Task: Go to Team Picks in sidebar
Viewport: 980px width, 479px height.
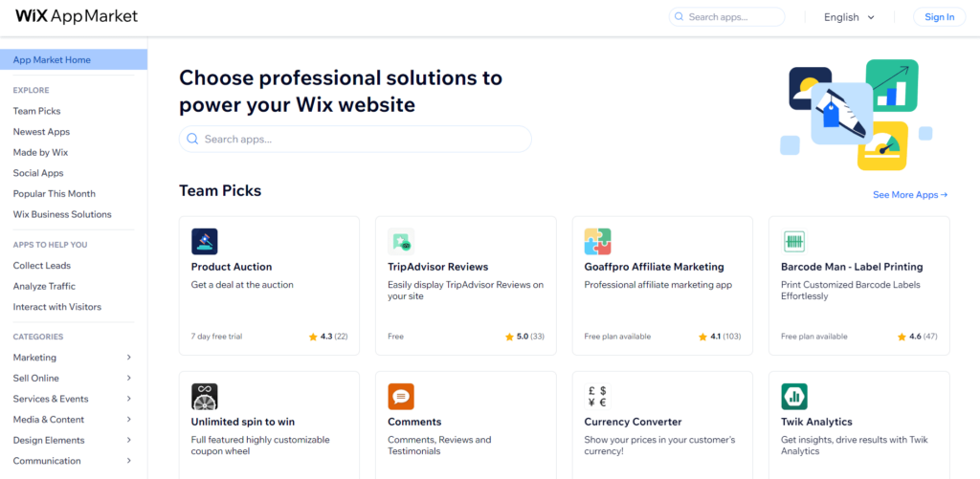Action: click(x=37, y=111)
